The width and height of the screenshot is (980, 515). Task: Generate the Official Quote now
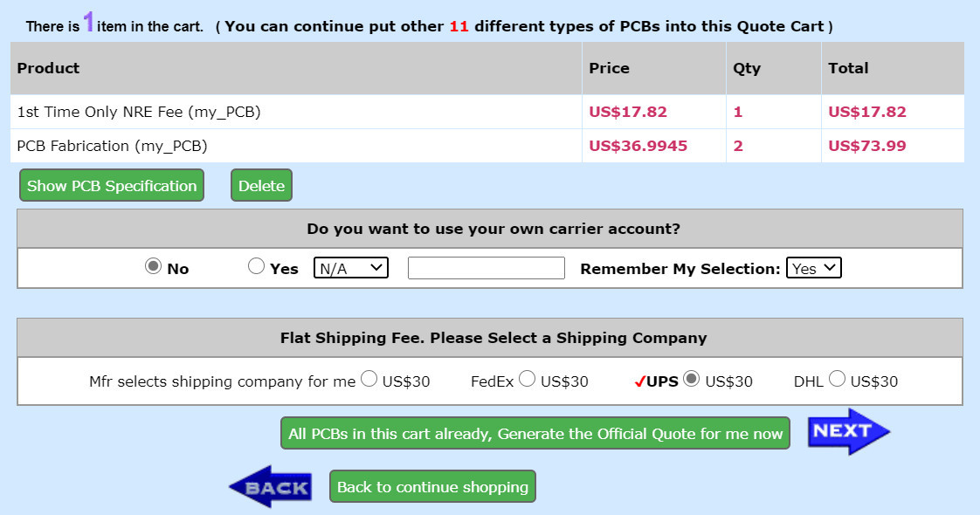pyautogui.click(x=535, y=433)
